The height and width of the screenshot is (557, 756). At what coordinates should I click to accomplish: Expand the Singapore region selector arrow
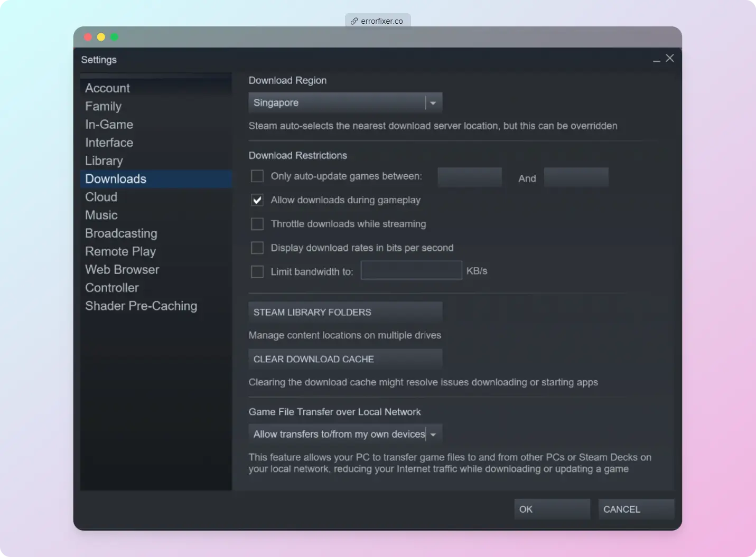pyautogui.click(x=433, y=102)
